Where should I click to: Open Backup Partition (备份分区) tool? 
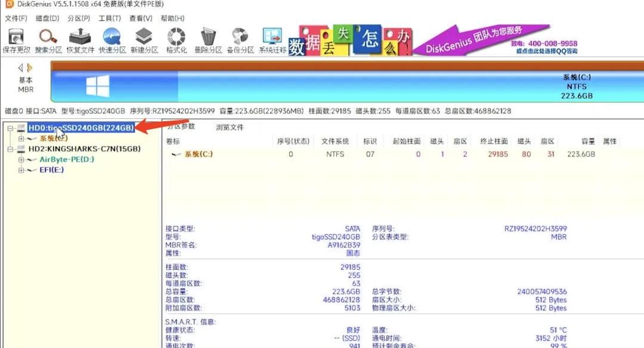(240, 41)
